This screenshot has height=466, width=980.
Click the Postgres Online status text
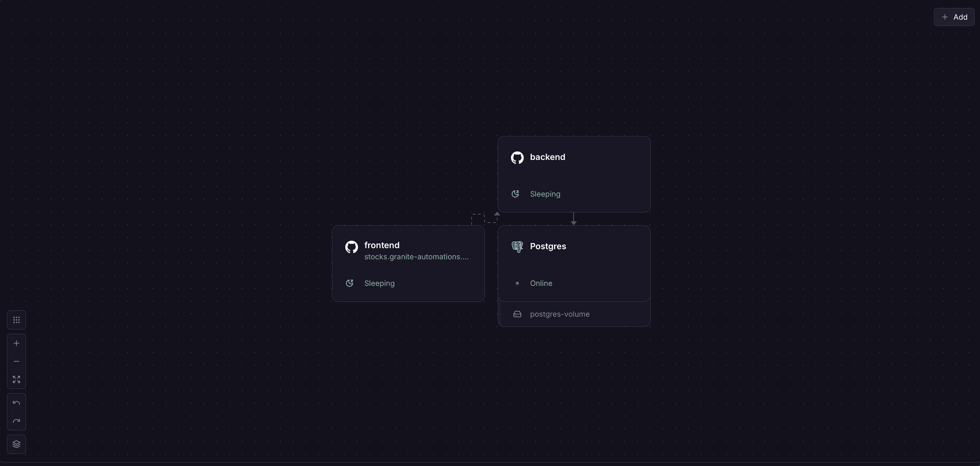[541, 283]
